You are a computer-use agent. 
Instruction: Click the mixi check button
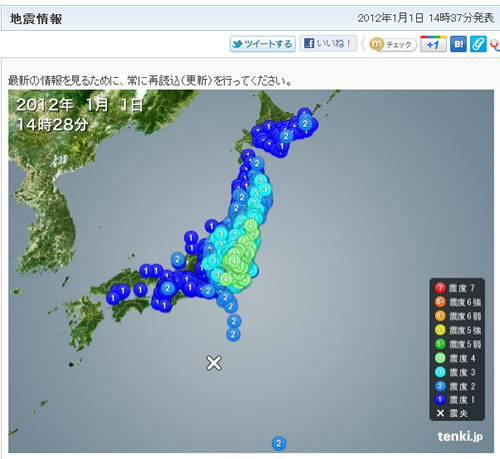point(393,44)
